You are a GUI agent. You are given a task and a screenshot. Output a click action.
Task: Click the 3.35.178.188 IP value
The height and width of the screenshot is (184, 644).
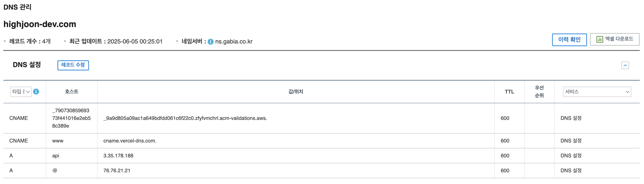118,156
